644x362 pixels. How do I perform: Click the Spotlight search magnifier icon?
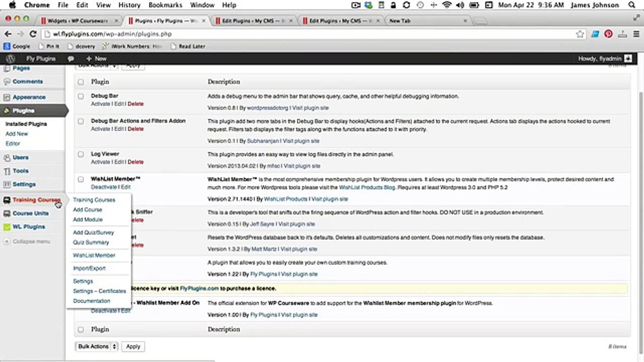coord(632,5)
